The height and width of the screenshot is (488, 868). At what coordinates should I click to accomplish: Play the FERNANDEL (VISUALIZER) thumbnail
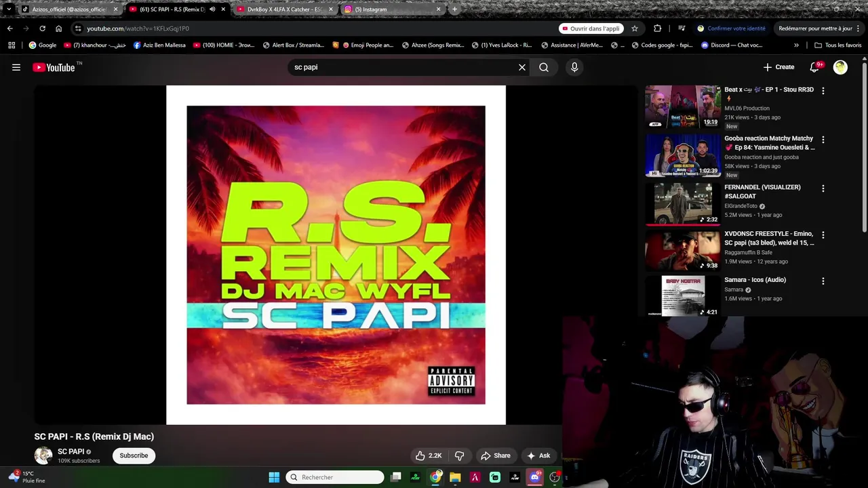point(683,204)
